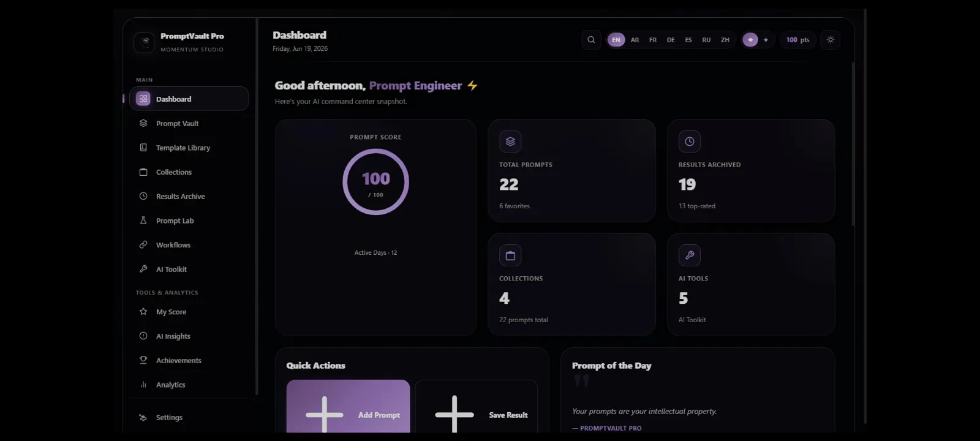This screenshot has height=441, width=980.
Task: Switch language to ES
Action: tap(688, 40)
